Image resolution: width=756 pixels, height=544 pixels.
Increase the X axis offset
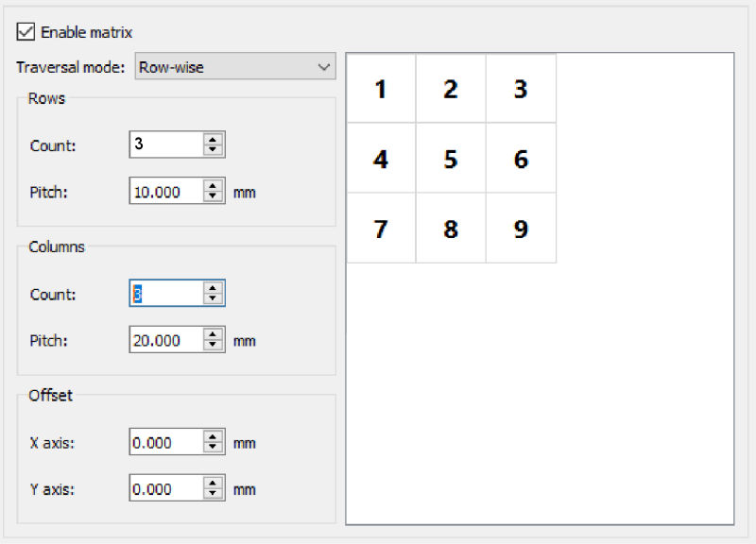click(x=213, y=435)
